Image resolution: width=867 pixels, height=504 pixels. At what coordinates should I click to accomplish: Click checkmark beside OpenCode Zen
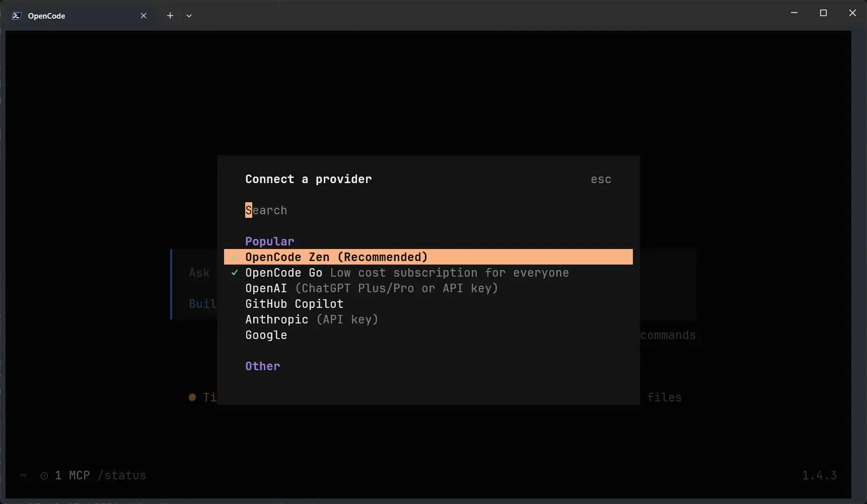[235, 257]
